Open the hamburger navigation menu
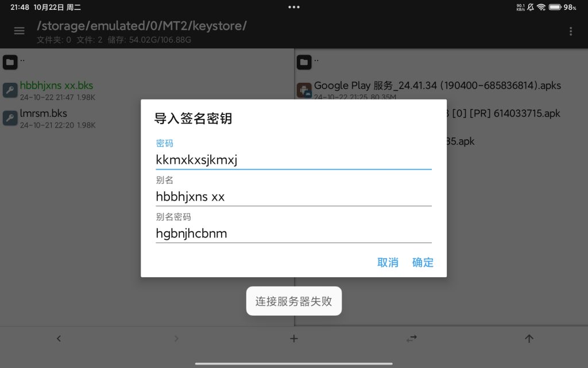 19,31
